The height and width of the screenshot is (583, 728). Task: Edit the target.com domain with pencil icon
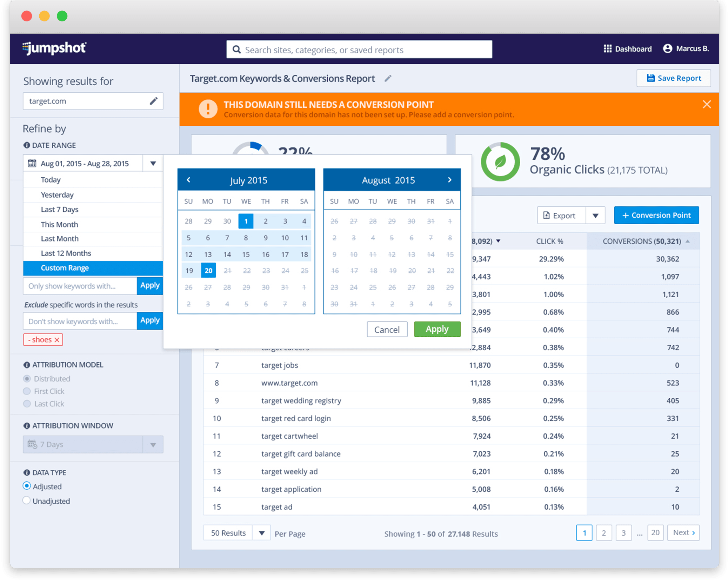coord(154,101)
